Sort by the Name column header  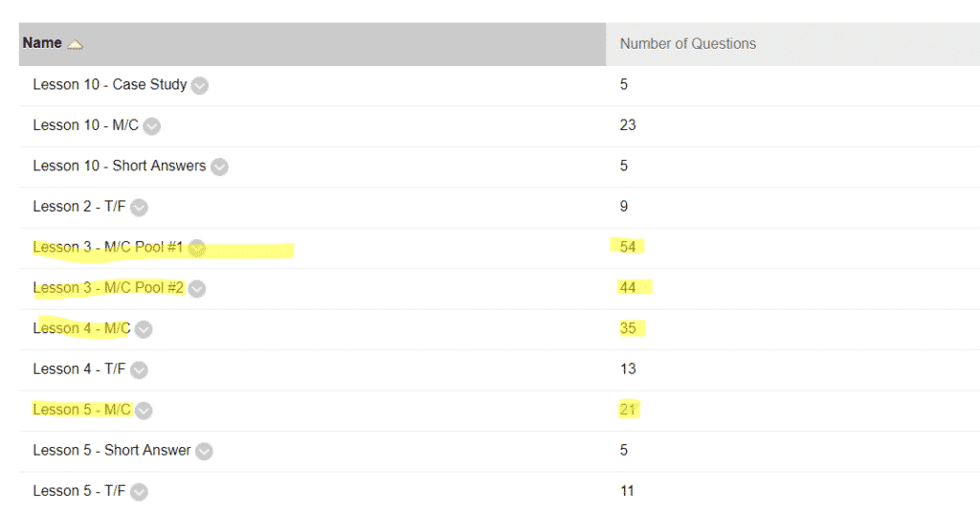[x=42, y=43]
